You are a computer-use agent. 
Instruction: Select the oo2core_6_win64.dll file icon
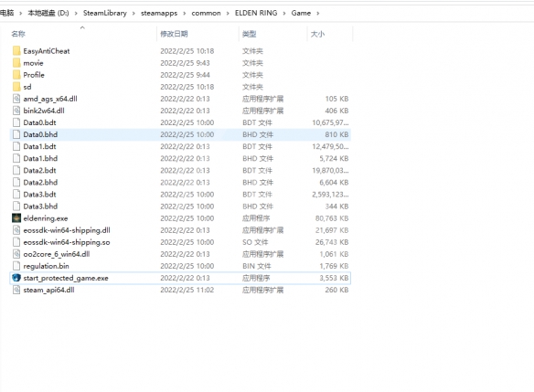click(16, 254)
